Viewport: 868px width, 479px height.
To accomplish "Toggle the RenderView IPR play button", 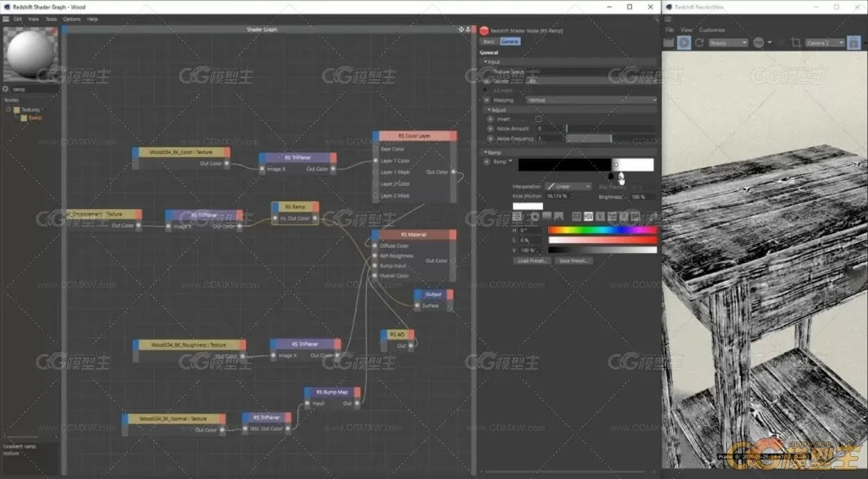I will point(684,42).
